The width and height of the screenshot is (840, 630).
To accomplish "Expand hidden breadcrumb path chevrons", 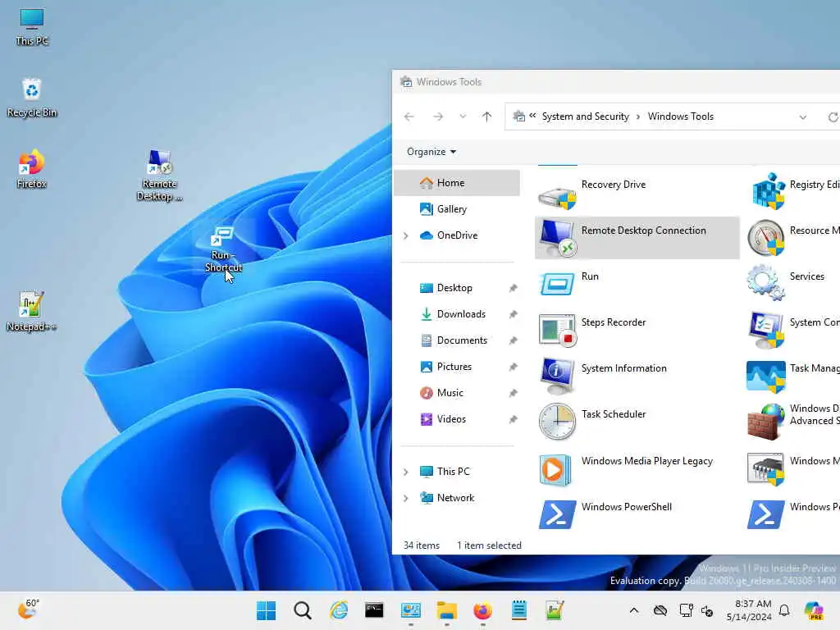I will tap(532, 116).
